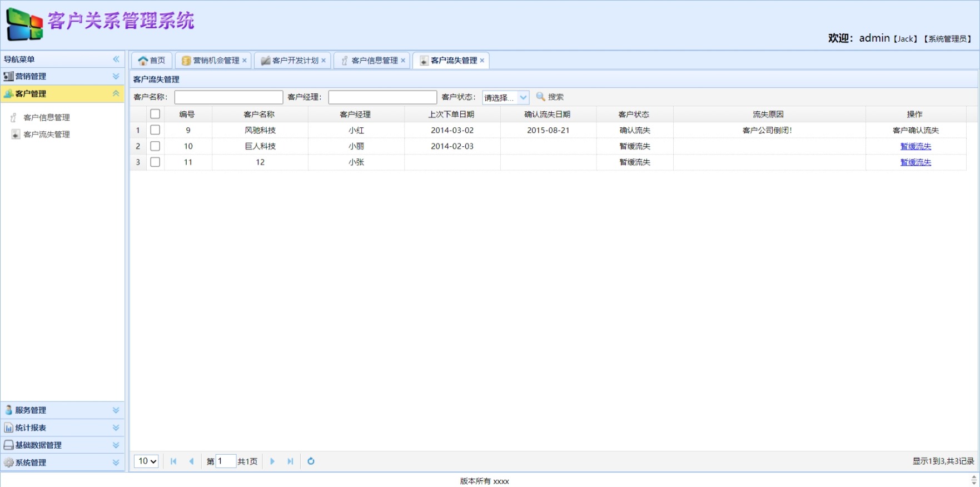Close the 客户开发计划 tab
The height and width of the screenshot is (487, 980).
pos(324,61)
